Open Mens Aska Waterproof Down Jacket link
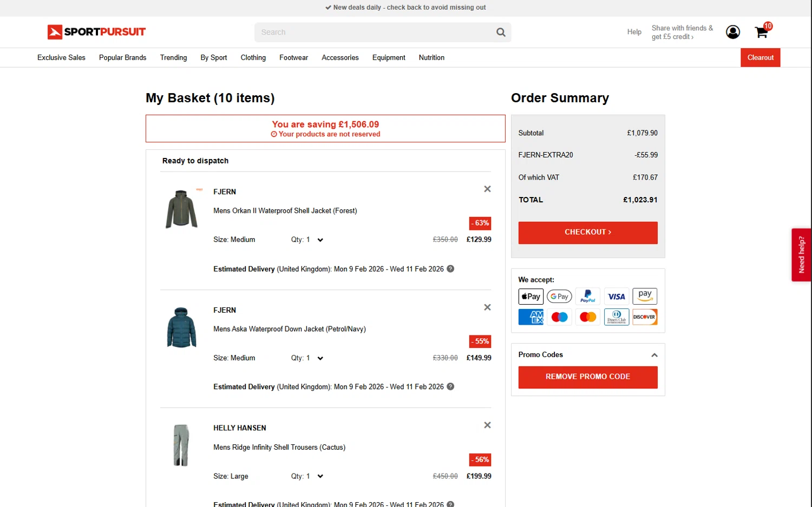Screen dimensions: 812x507 click(x=290, y=329)
